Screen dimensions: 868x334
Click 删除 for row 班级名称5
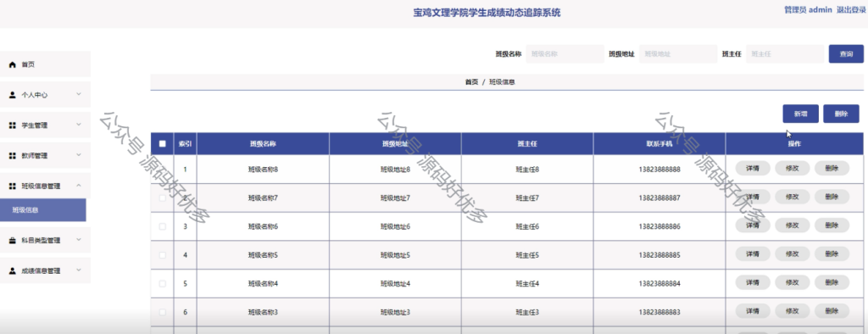[x=832, y=254]
